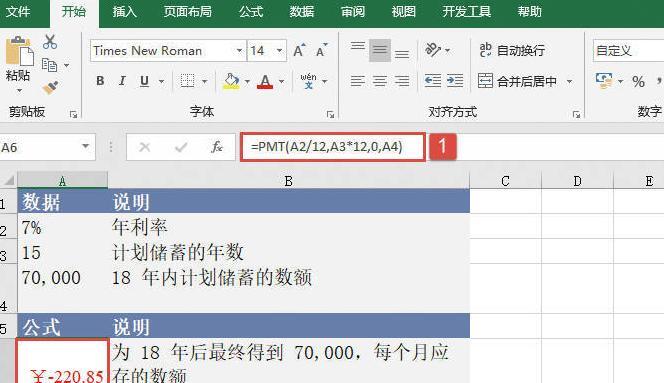Select column C header
Viewport: 664px width, 383px height.
click(x=505, y=181)
